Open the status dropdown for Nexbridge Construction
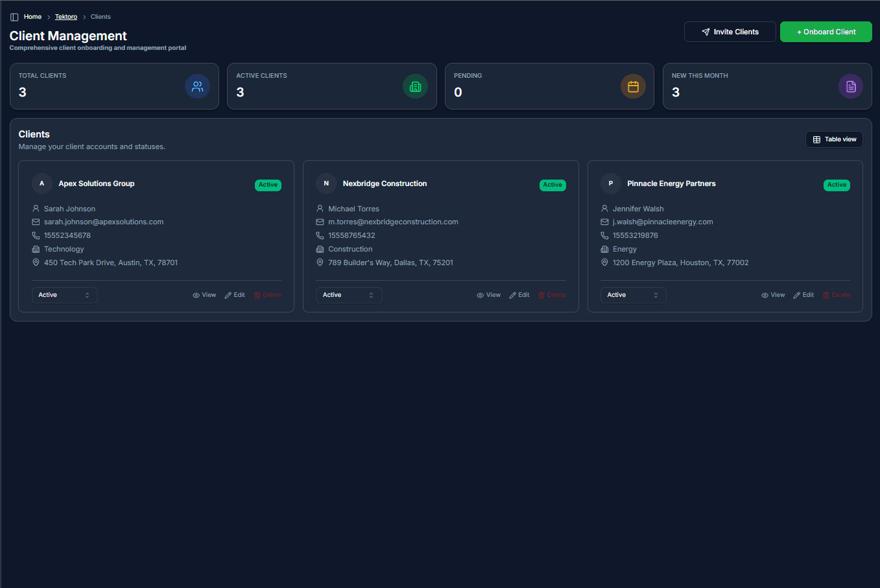Viewport: 880px width, 588px height. [x=348, y=294]
